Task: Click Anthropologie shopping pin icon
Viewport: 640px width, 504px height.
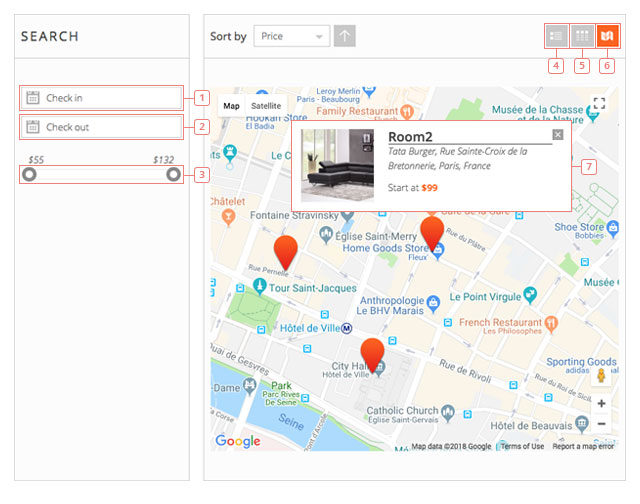Action: [x=433, y=304]
